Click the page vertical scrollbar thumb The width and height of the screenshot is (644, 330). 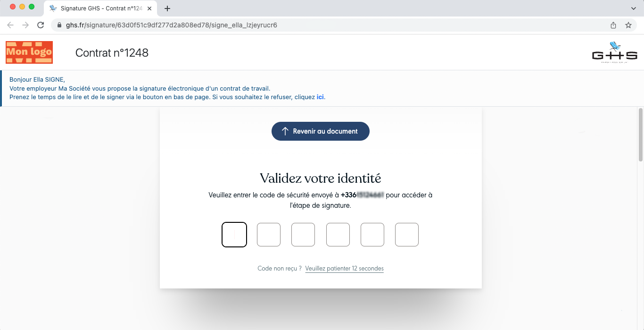641,135
